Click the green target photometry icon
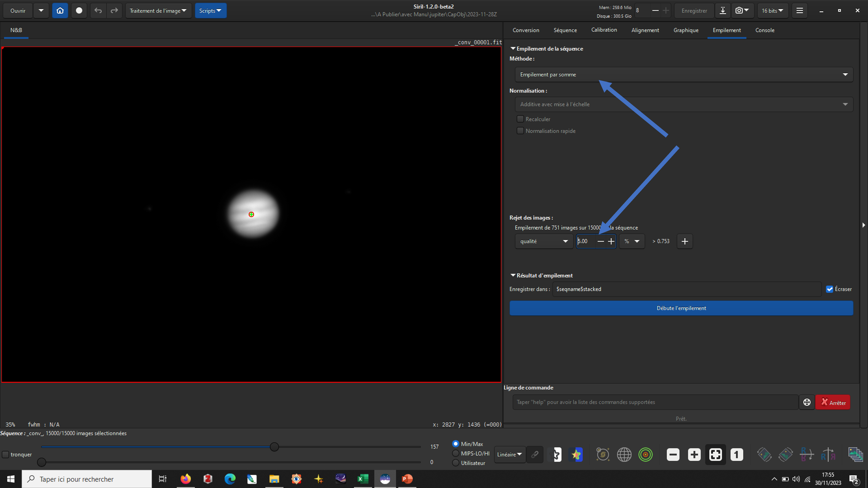Screen dimensions: 868x488 point(645,454)
